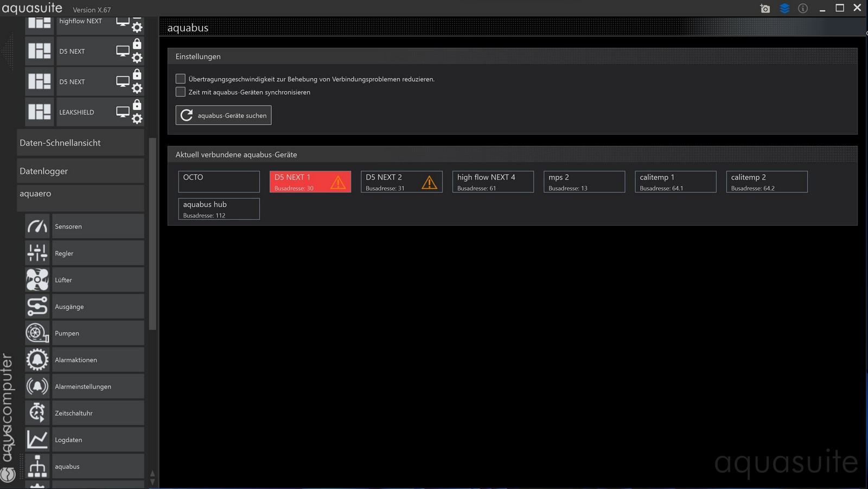This screenshot has width=868, height=489.
Task: Select the calitemp 2 device tile
Action: tap(767, 182)
